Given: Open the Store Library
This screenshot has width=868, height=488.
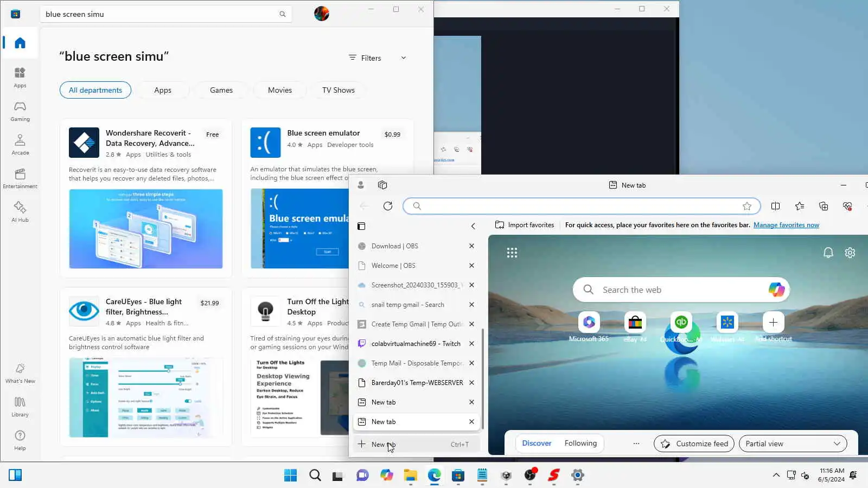Looking at the screenshot, I should click(x=20, y=407).
